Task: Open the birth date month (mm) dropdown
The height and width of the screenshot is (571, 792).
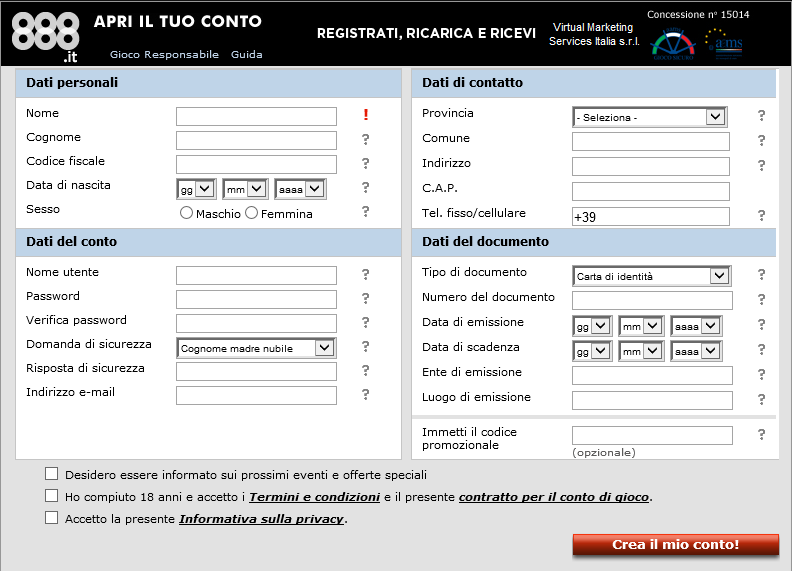Action: (245, 189)
